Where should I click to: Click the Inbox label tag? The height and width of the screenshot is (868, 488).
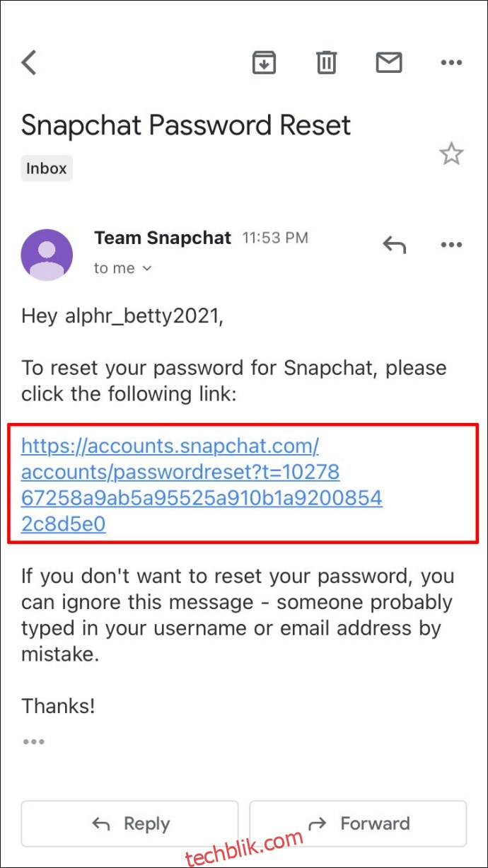[47, 168]
